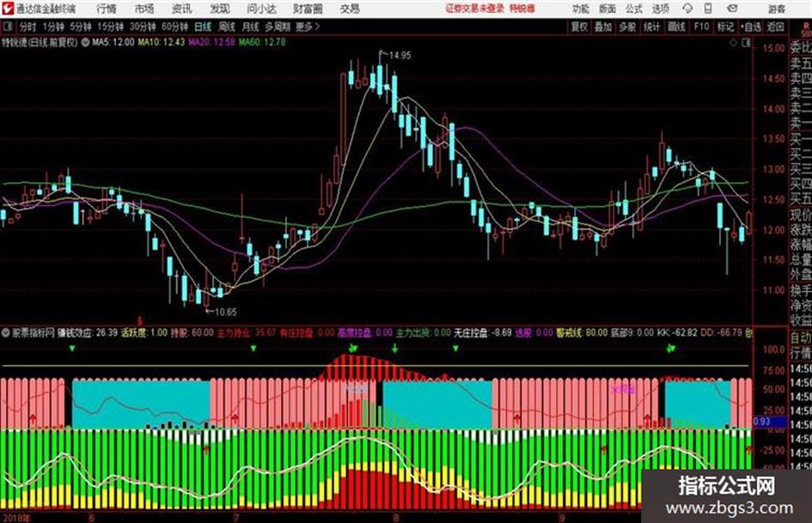
Task: Switch to the 1分钟 period tab
Action: 53,27
